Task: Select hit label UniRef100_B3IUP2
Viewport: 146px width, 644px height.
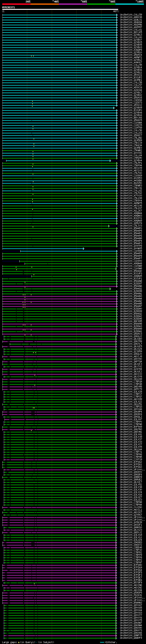Action: [131, 77]
